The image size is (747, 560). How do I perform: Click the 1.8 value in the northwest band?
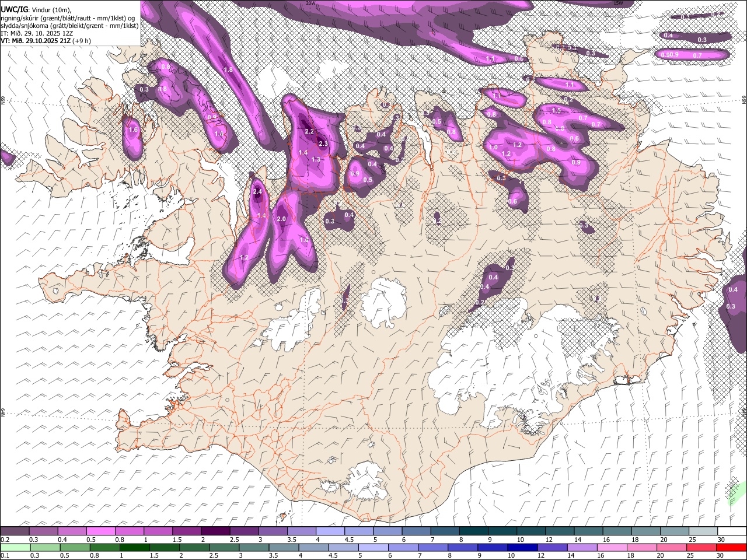[x=228, y=69]
